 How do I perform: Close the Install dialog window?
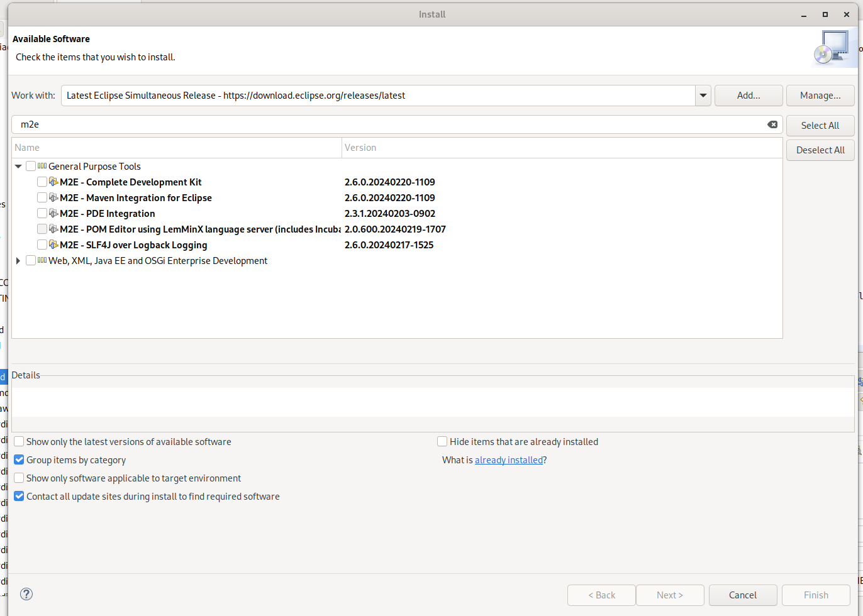(x=847, y=14)
